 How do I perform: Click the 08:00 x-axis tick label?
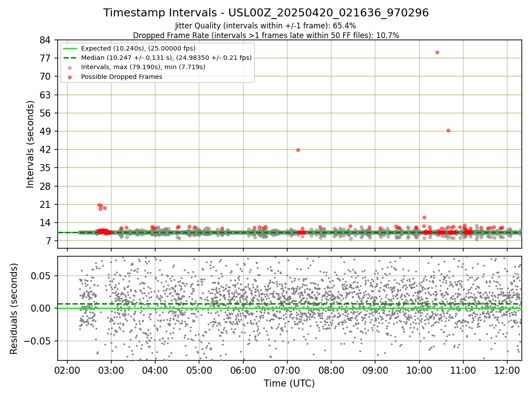[x=331, y=369]
